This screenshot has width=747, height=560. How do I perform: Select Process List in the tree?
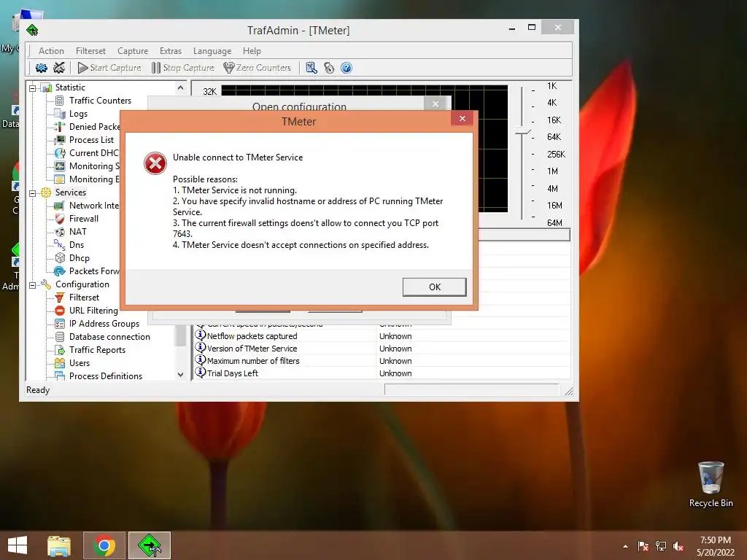91,140
